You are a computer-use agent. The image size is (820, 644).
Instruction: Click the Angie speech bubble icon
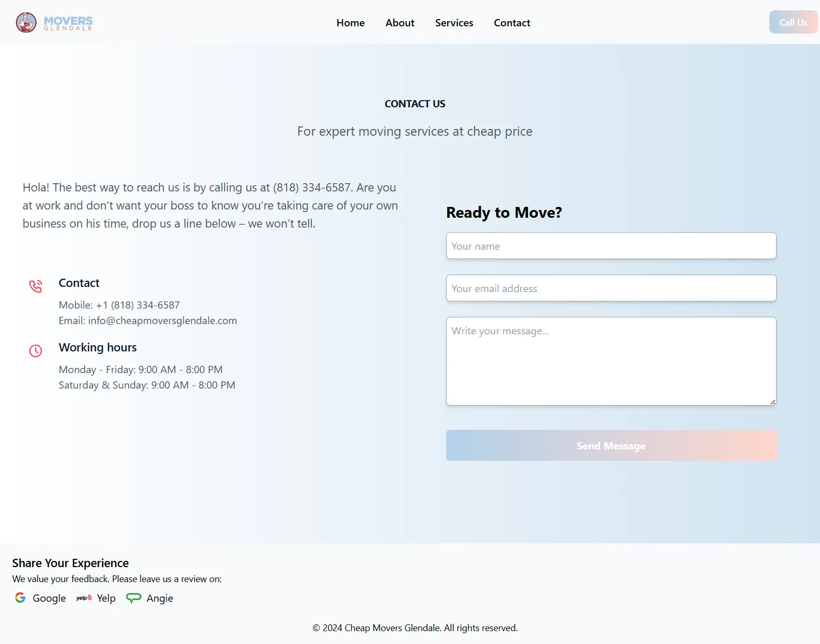click(134, 598)
